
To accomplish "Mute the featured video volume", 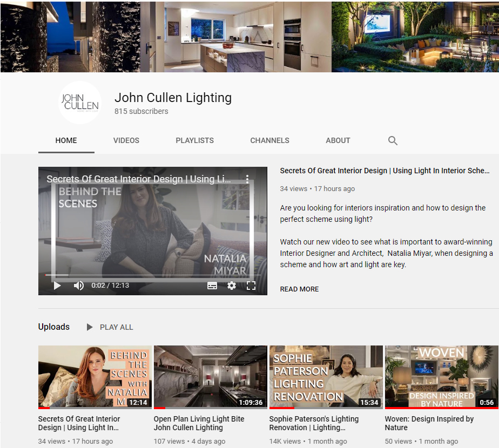I will (x=79, y=286).
